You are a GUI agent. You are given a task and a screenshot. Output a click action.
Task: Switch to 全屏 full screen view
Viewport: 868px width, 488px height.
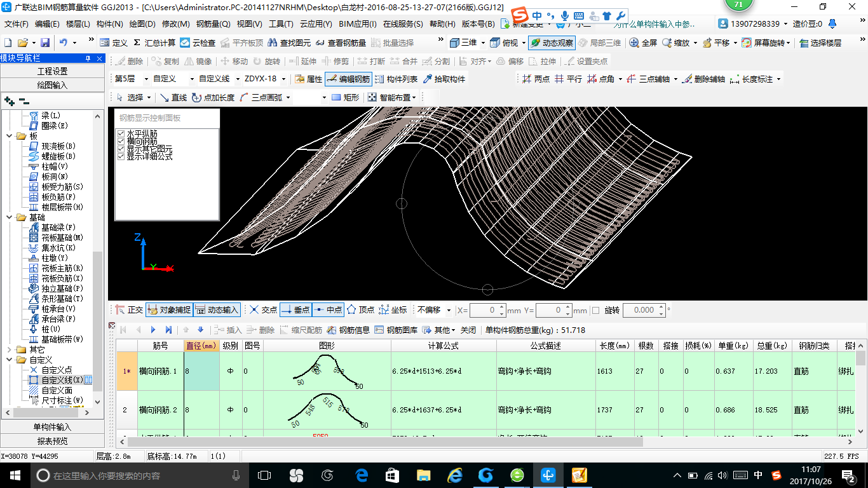[x=643, y=43]
